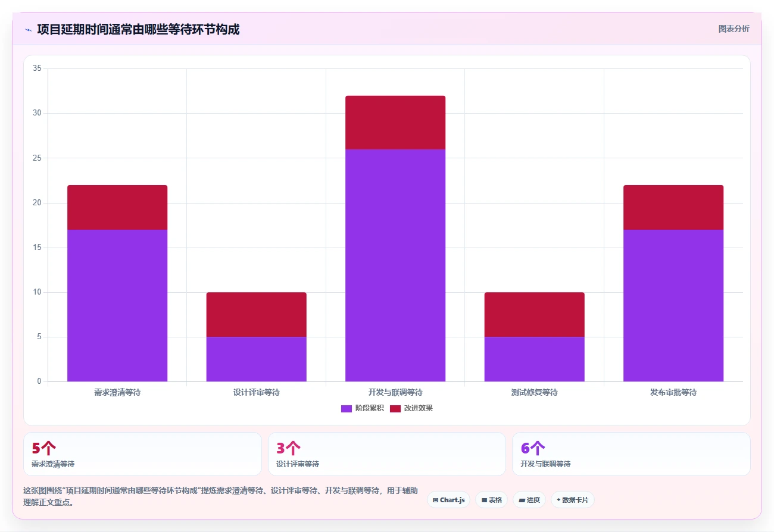Select the 数据卡片 tag chip

click(573, 500)
